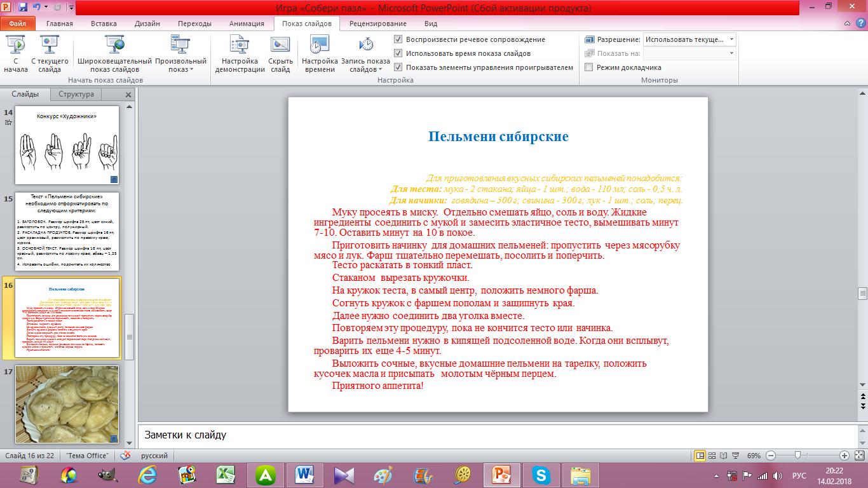Switch to Главная ribbon tab
The height and width of the screenshot is (488, 868).
59,24
